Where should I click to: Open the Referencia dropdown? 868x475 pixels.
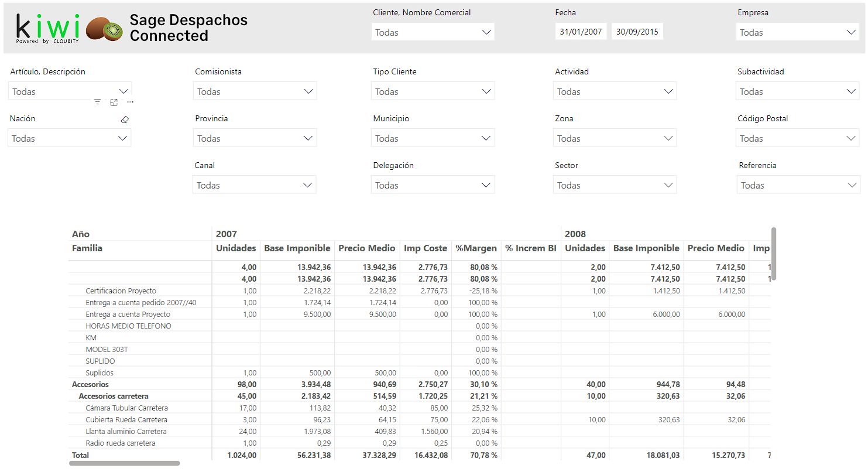click(x=798, y=185)
